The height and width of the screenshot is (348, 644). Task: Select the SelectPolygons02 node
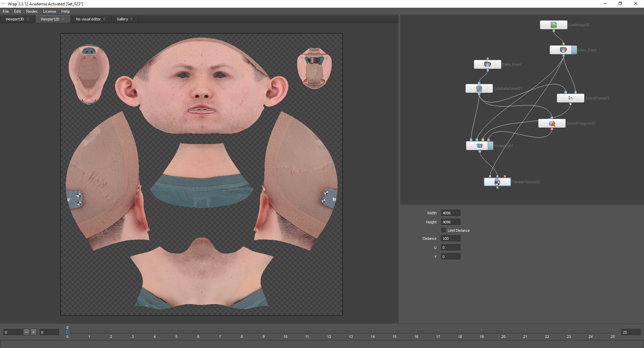click(x=552, y=123)
